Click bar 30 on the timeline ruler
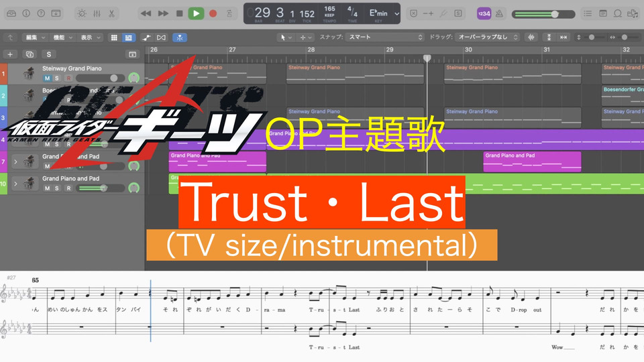Screen dimensions: 644x362 [468, 50]
